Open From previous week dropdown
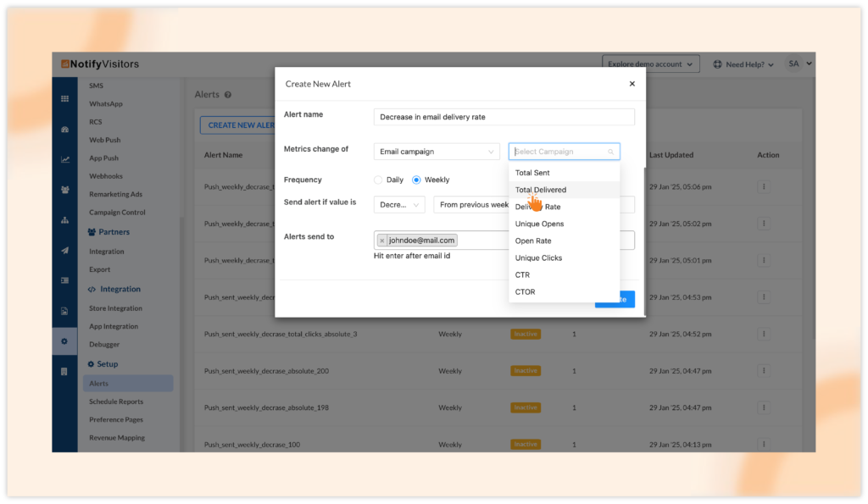The width and height of the screenshot is (868, 504). (471, 205)
